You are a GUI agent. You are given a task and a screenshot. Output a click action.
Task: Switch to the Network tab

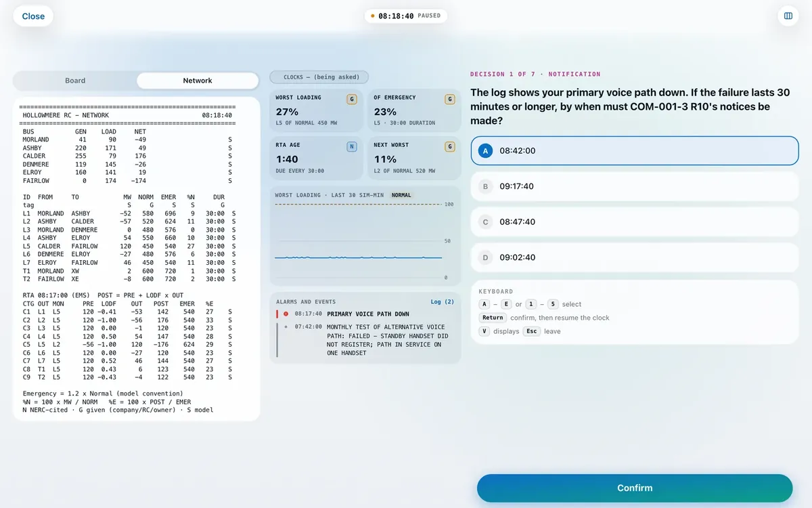198,81
